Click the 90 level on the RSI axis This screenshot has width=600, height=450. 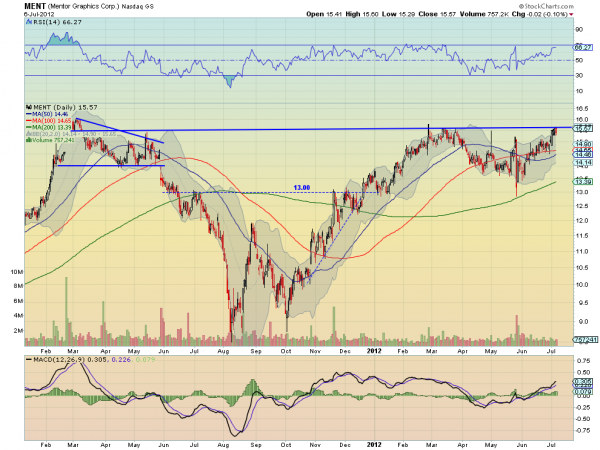tap(579, 30)
